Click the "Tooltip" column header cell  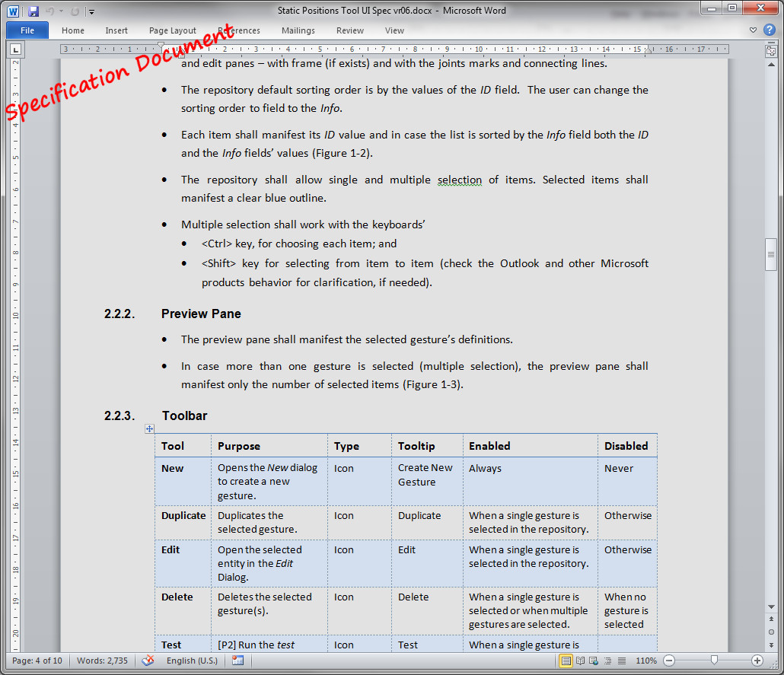[x=428, y=446]
